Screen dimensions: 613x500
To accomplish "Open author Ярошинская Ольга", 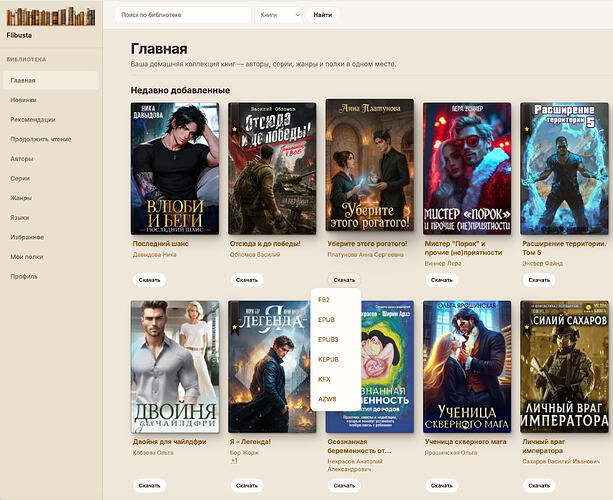I will [451, 453].
